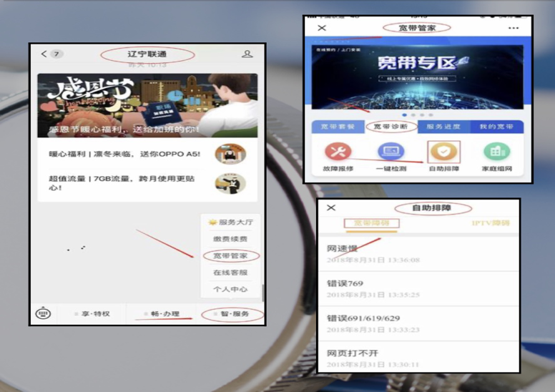555x392 pixels.
Task: Open more options in 宽带管家 page
Action: (x=514, y=28)
